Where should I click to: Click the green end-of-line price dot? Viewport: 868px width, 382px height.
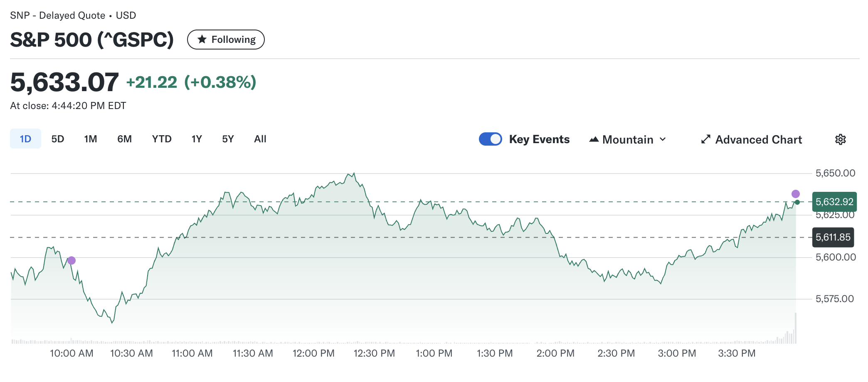pos(797,202)
